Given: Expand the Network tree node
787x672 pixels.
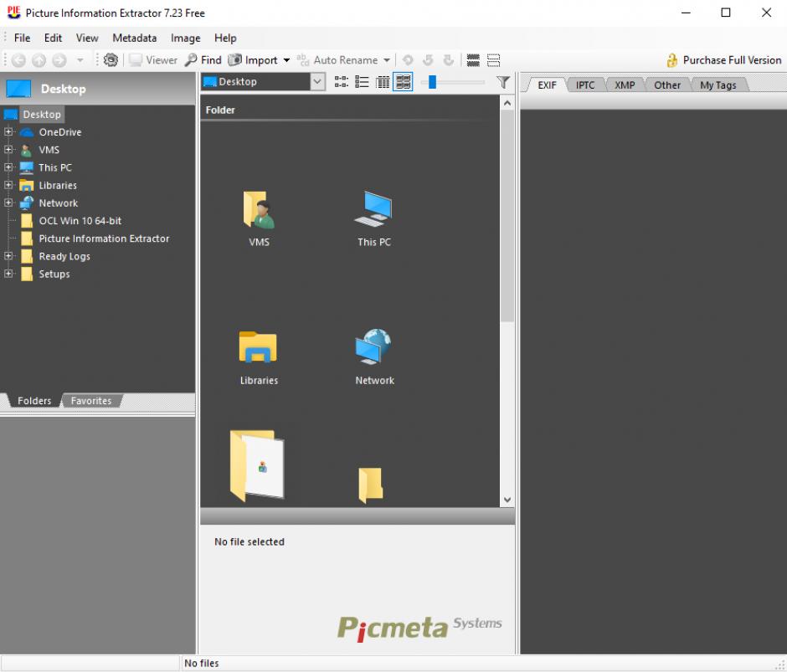Looking at the screenshot, I should click(x=8, y=203).
